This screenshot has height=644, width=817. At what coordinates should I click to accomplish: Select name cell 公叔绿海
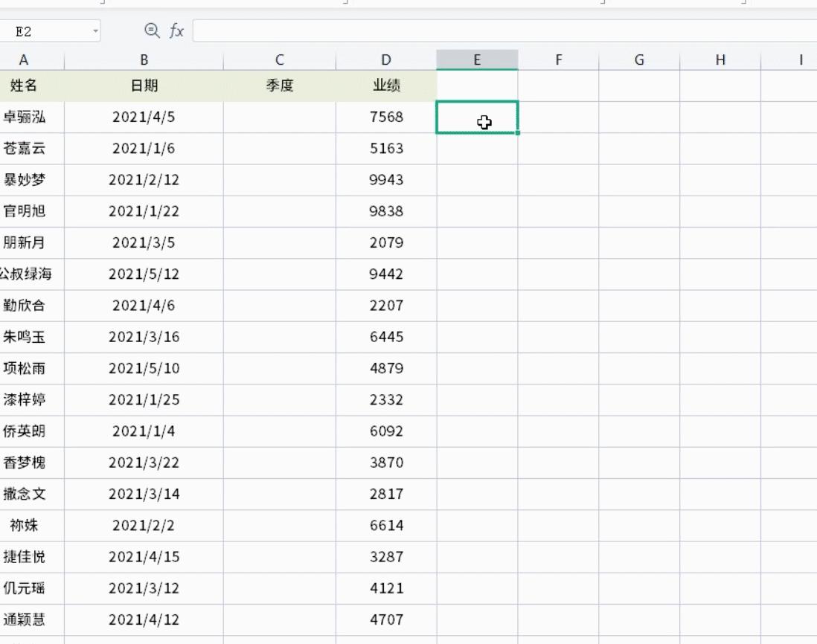pyautogui.click(x=31, y=274)
